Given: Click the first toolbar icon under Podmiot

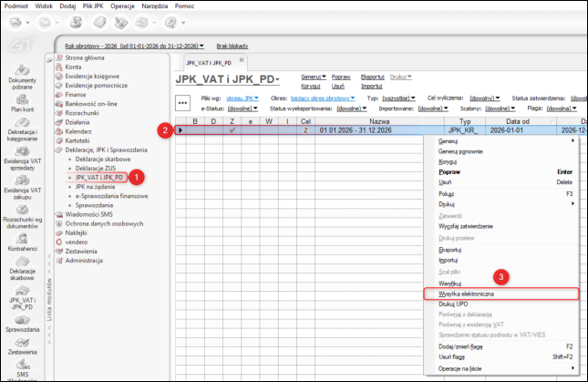Looking at the screenshot, I should coord(15,23).
